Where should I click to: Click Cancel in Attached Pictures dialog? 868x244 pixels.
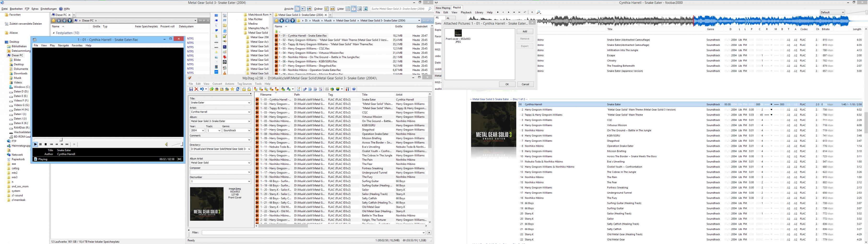click(x=525, y=84)
